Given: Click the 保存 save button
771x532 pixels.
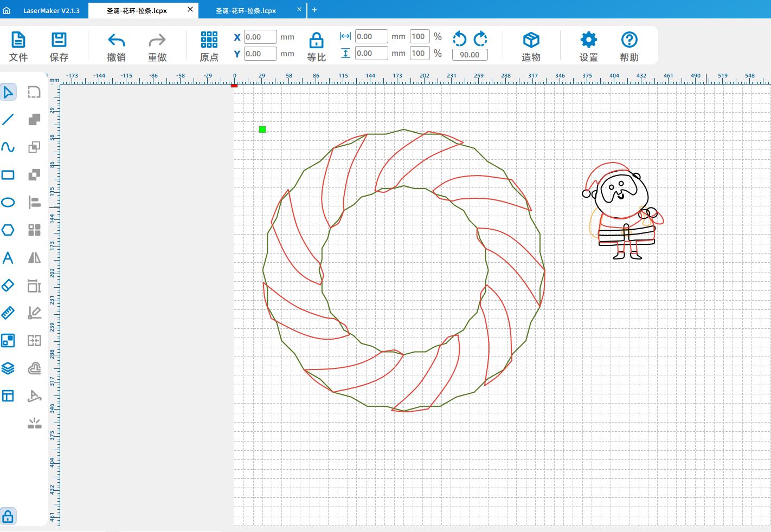Looking at the screenshot, I should (x=59, y=47).
